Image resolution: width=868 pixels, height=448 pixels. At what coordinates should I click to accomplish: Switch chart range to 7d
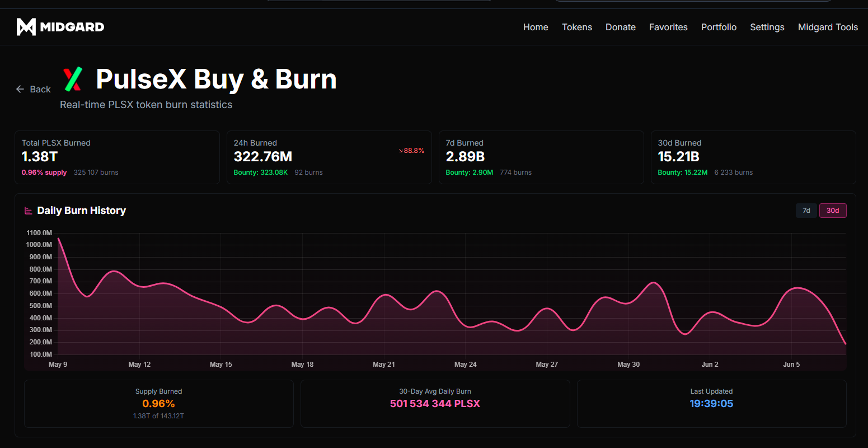tap(806, 211)
